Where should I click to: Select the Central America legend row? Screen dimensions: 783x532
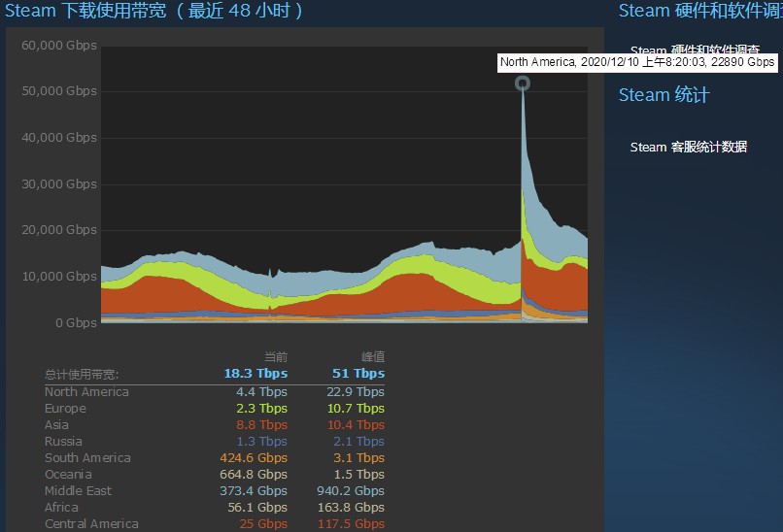pyautogui.click(x=215, y=523)
